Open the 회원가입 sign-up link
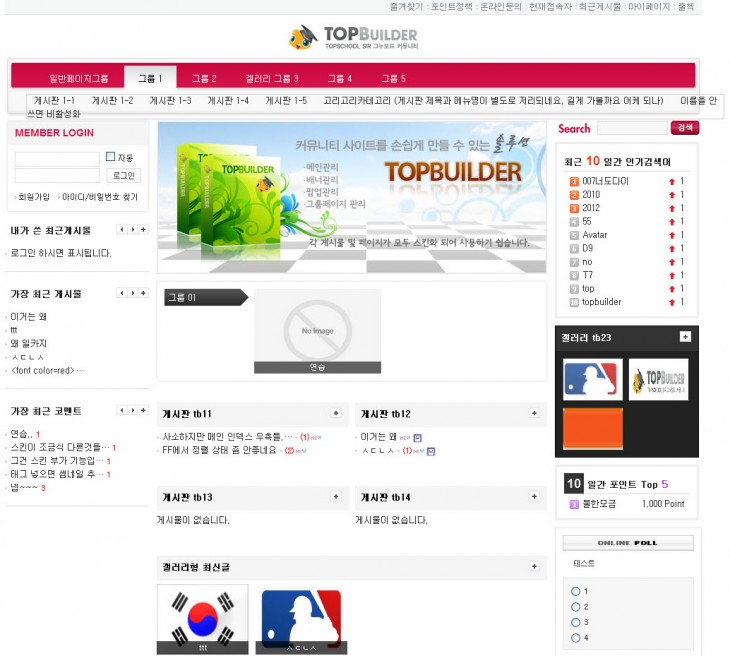Screen dimensions: 730x656 34,197
